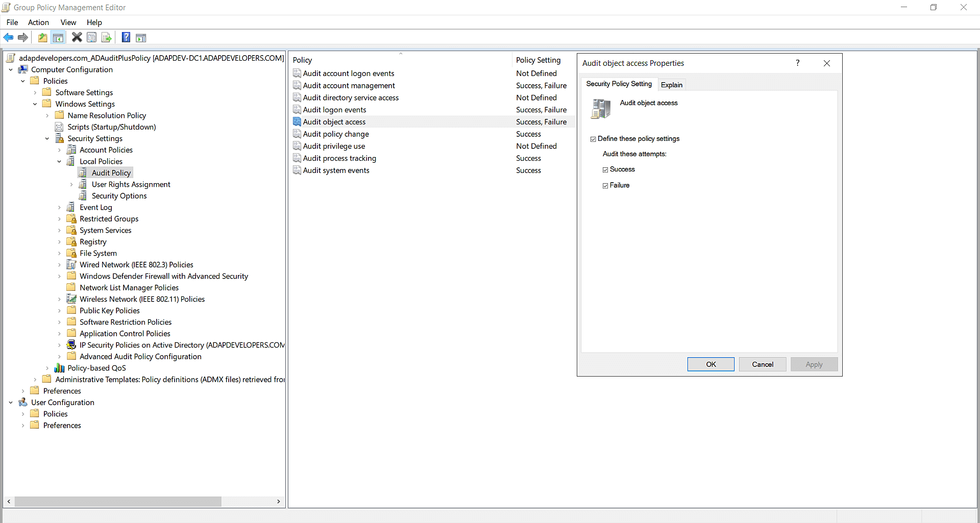Open the Action menu
Screen dimensions: 980x523
point(38,22)
